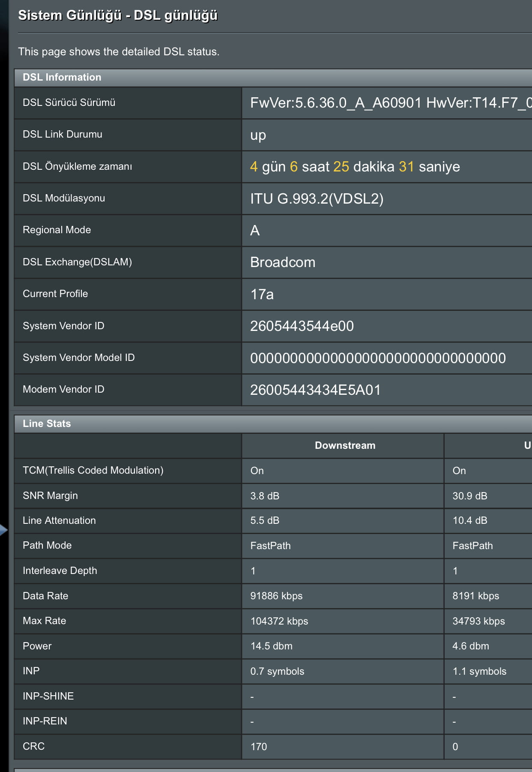Click the DSL Information section header
Viewport: 532px width, 772px height.
tap(62, 77)
